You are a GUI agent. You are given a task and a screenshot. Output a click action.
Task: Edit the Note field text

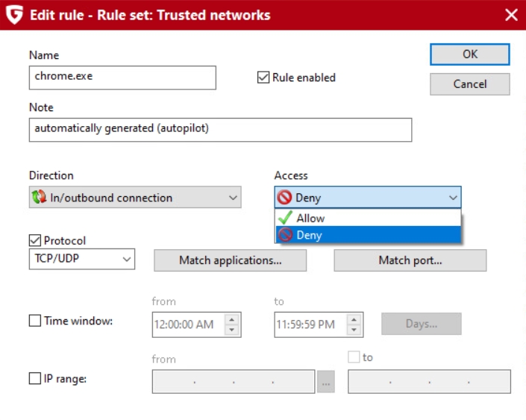click(220, 130)
